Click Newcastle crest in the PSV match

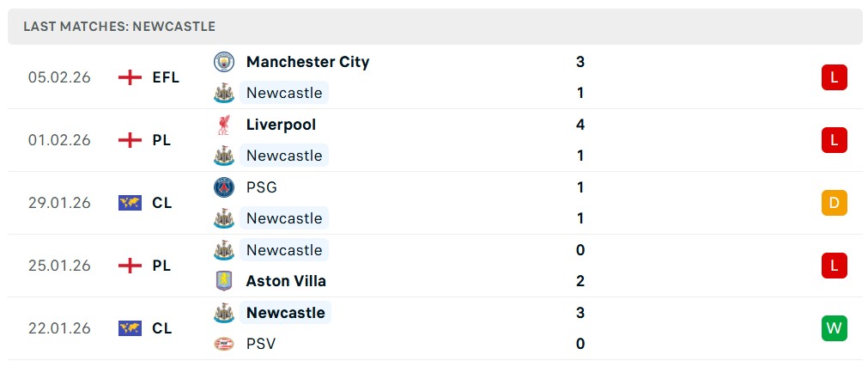[224, 313]
